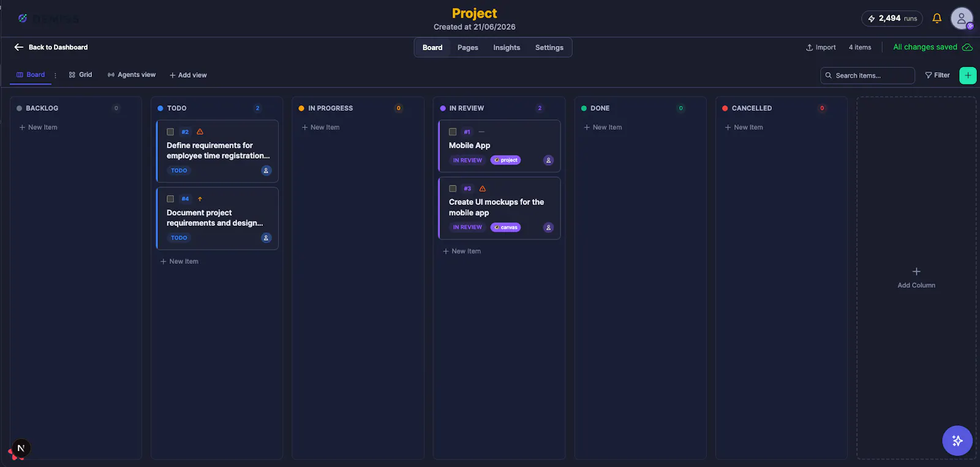Click All changes saved cloud icon
980x467 pixels.
tap(967, 47)
